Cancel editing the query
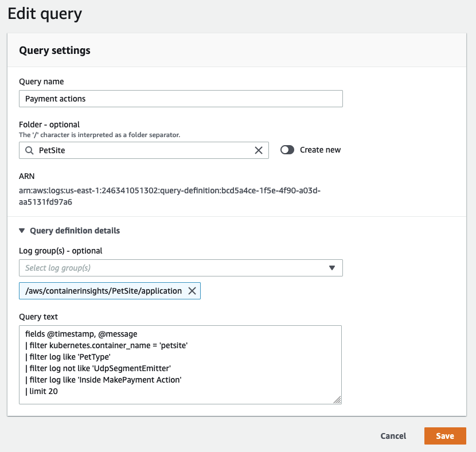Viewport: 476px width, 452px height. [x=393, y=436]
